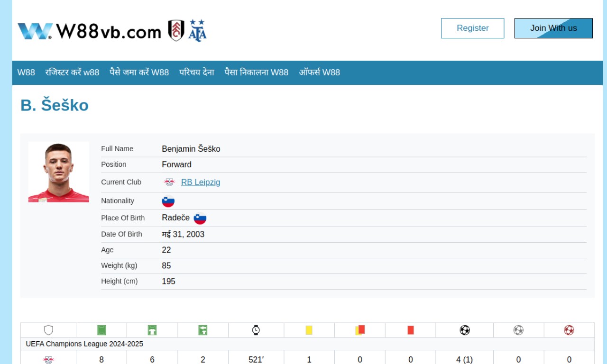This screenshot has width=607, height=364.
Task: Click the black football goals column icon
Action: pyautogui.click(x=465, y=330)
